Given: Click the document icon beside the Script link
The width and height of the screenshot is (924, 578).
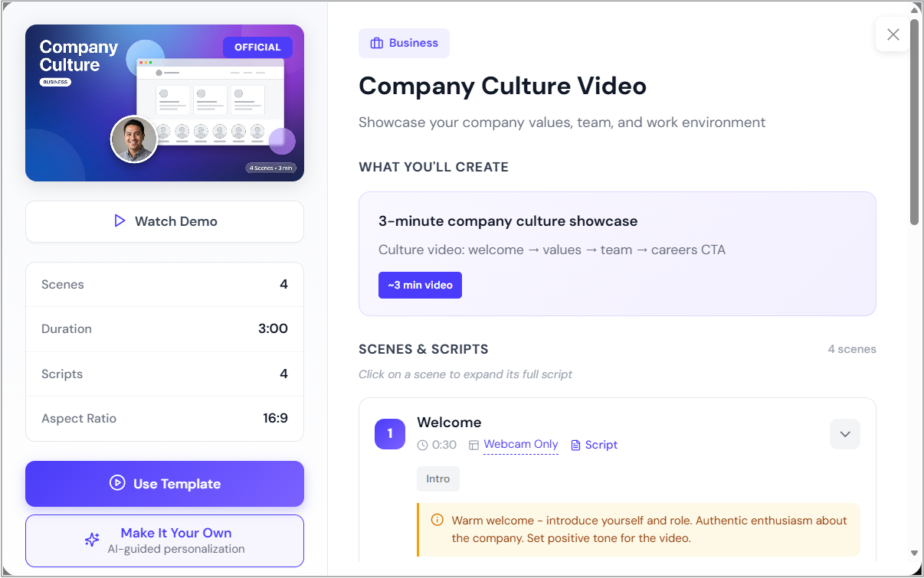Looking at the screenshot, I should coord(575,444).
